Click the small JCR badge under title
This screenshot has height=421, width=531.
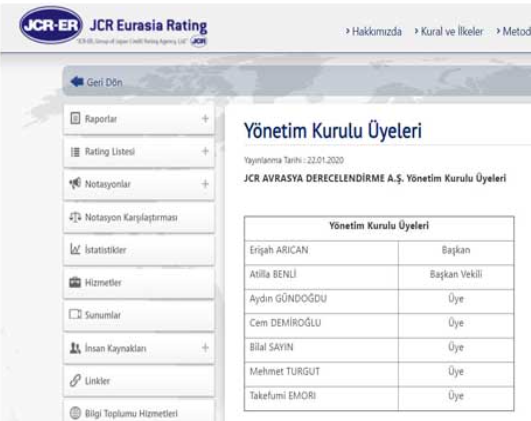point(198,41)
